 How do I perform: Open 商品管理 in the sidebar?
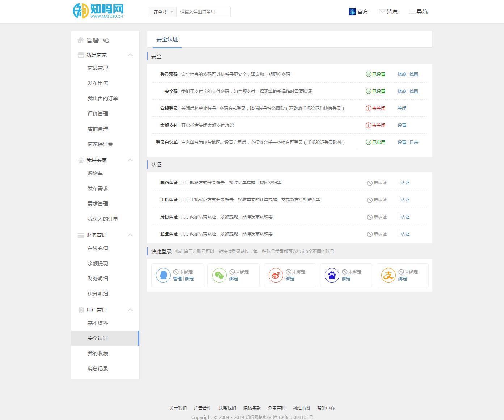click(98, 68)
